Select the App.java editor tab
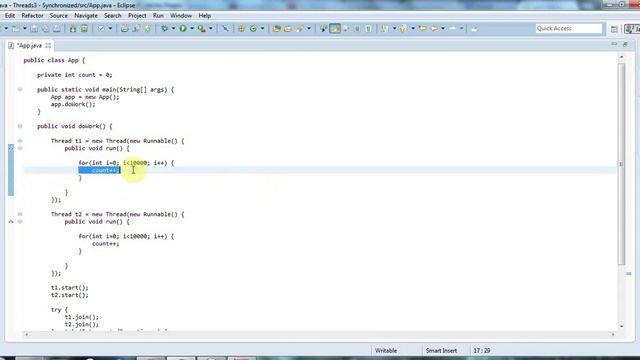This screenshot has width=640, height=360. click(x=29, y=45)
